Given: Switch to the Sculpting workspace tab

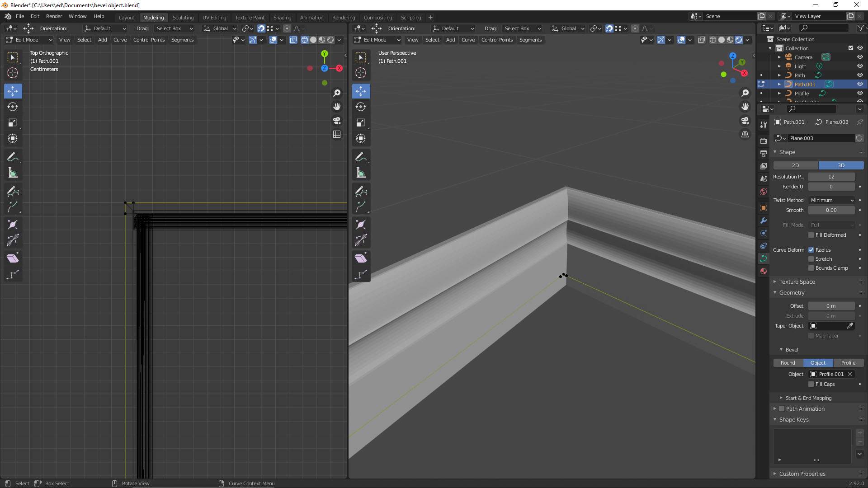Looking at the screenshot, I should [183, 17].
